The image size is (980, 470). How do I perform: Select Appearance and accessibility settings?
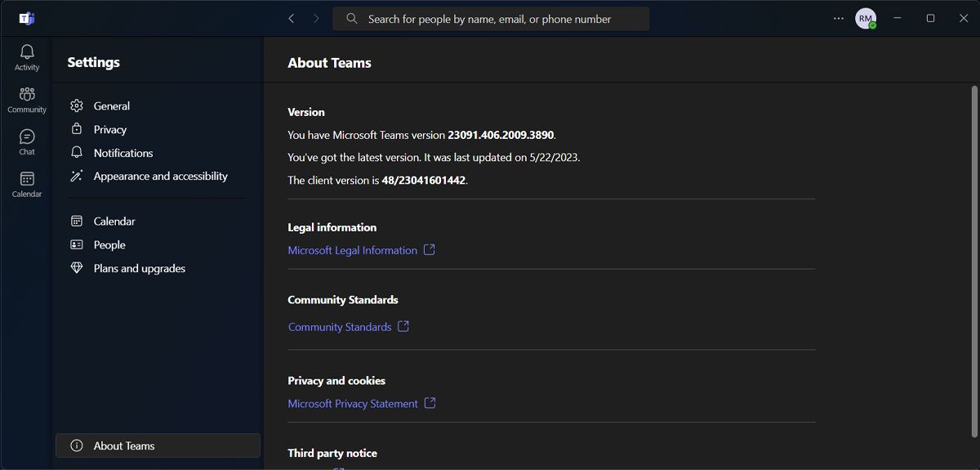tap(161, 176)
